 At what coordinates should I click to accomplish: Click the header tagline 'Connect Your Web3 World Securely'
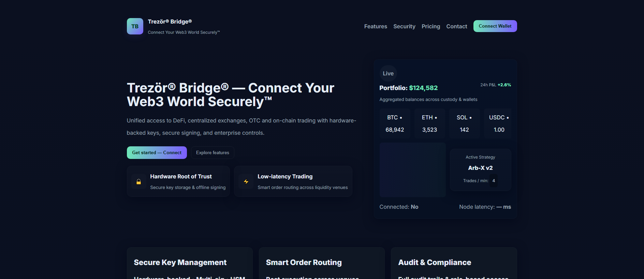click(x=184, y=32)
